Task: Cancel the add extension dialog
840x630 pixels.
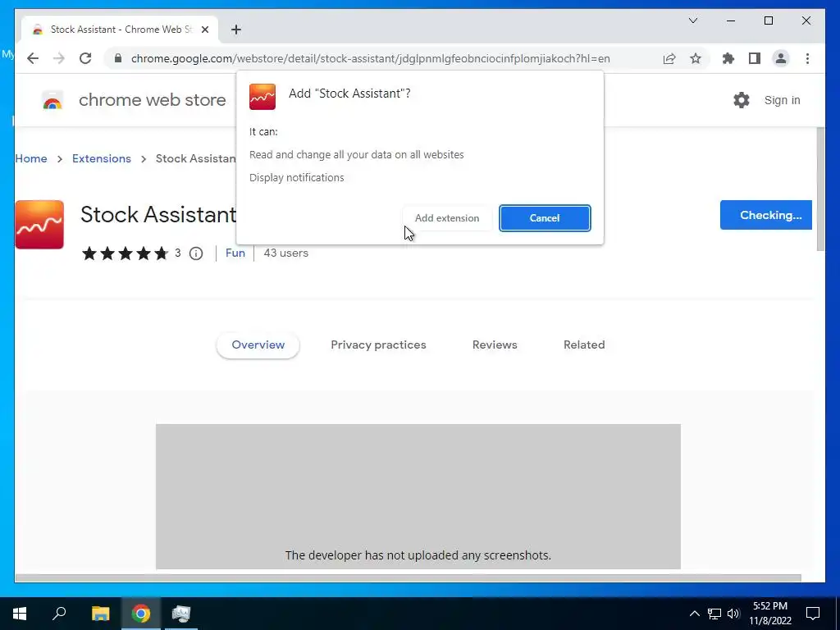Action: (x=545, y=218)
